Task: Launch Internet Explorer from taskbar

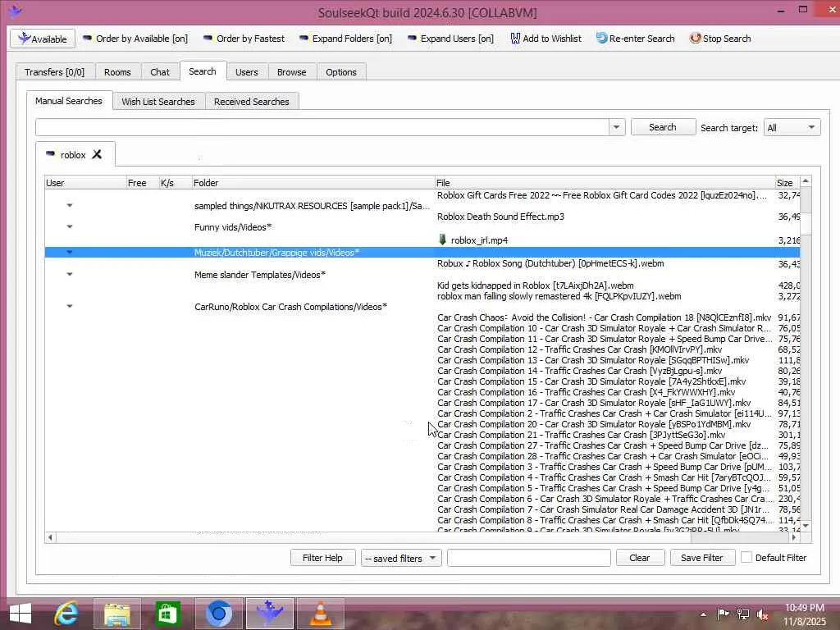Action: 66,614
